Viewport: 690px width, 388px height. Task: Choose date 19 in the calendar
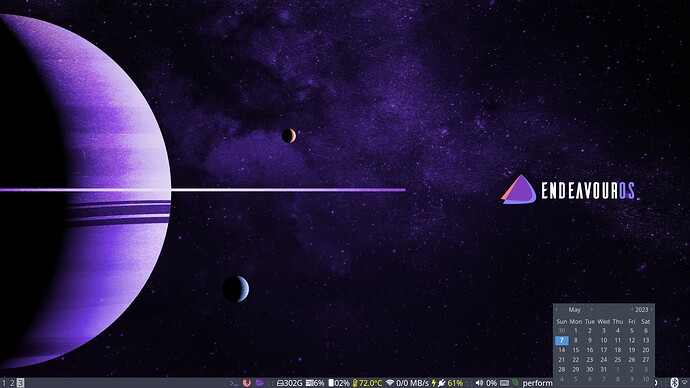(632, 350)
